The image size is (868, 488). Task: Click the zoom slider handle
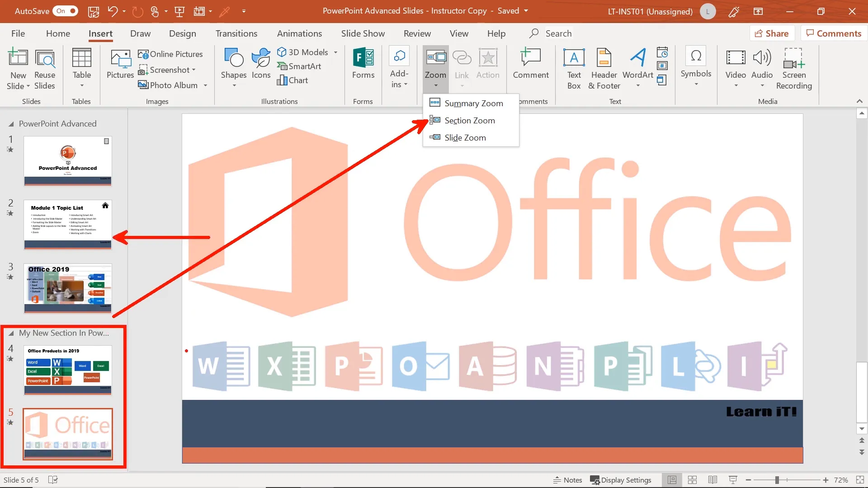point(777,480)
